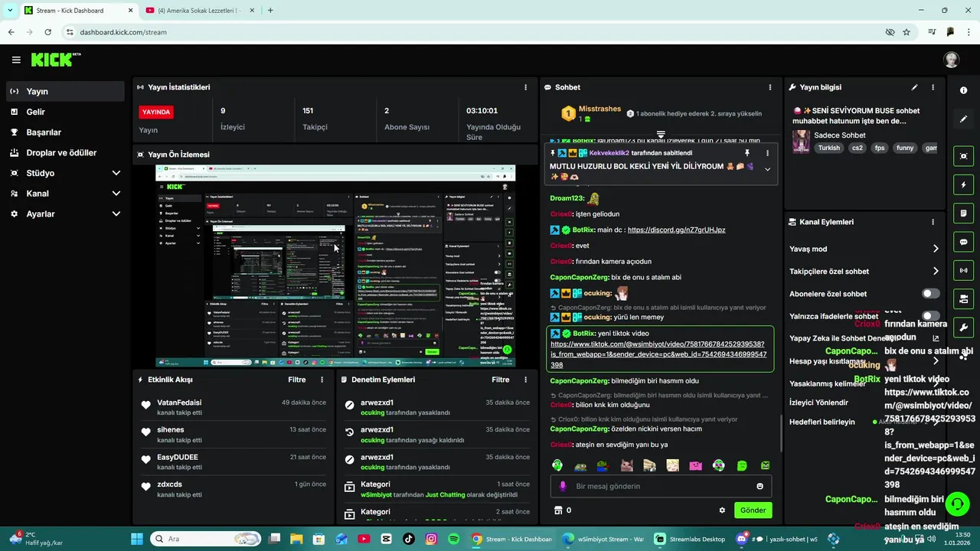Edit stream info with pencil in Yayın bilgisi
Image resolution: width=980 pixels, height=551 pixels.
point(914,87)
